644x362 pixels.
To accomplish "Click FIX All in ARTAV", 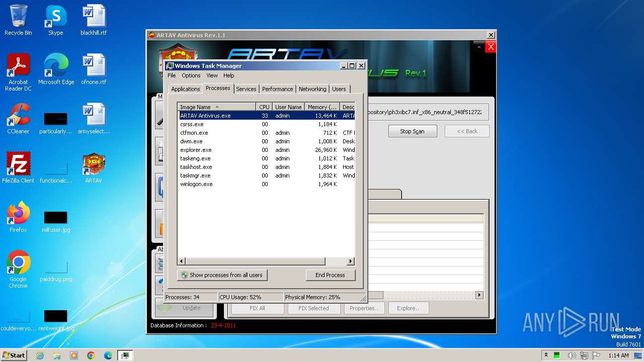I will pyautogui.click(x=257, y=308).
